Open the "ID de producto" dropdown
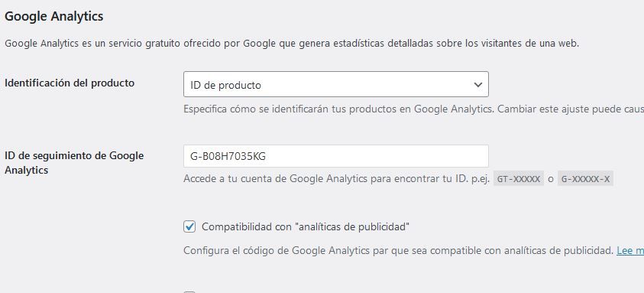The image size is (644, 293). (x=336, y=84)
